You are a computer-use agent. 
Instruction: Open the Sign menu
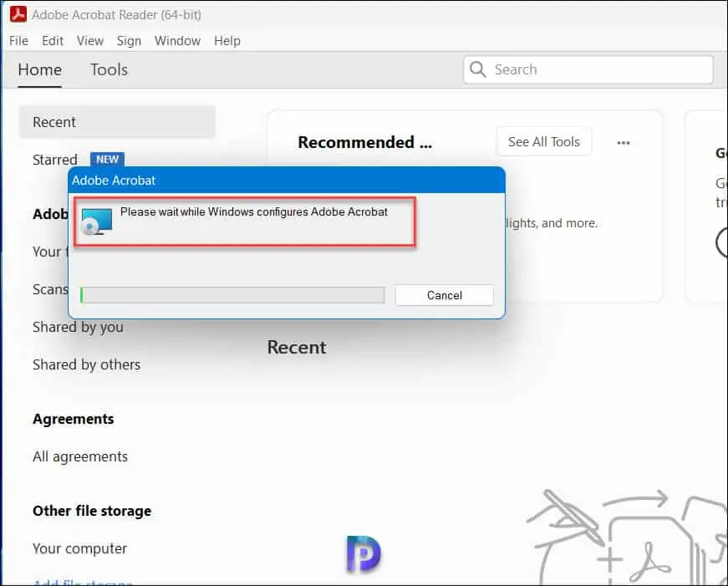(x=129, y=41)
